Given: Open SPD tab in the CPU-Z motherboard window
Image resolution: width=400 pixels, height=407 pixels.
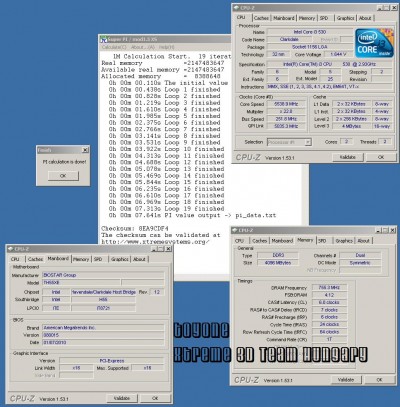Looking at the screenshot, I should coord(98,259).
